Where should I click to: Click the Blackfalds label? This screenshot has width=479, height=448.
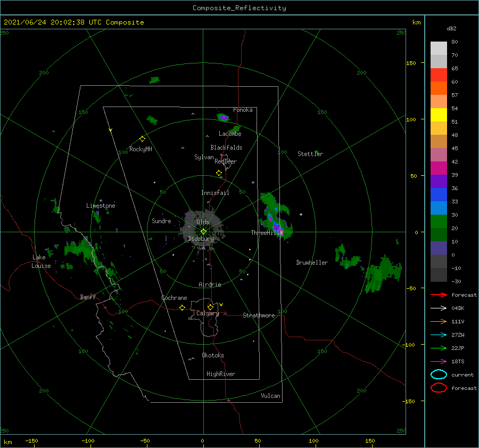pos(226,148)
